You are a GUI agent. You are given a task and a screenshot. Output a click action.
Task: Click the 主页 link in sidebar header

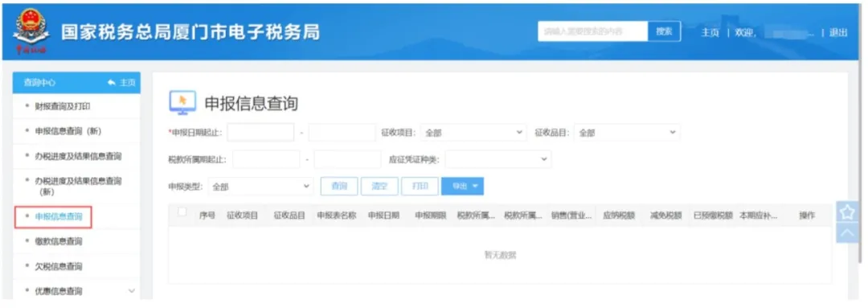point(127,83)
